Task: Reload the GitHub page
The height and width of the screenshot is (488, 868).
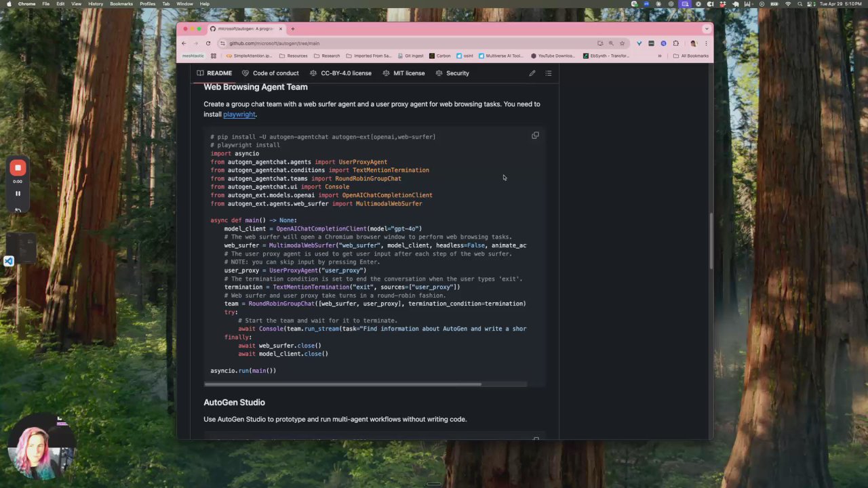Action: click(x=208, y=43)
